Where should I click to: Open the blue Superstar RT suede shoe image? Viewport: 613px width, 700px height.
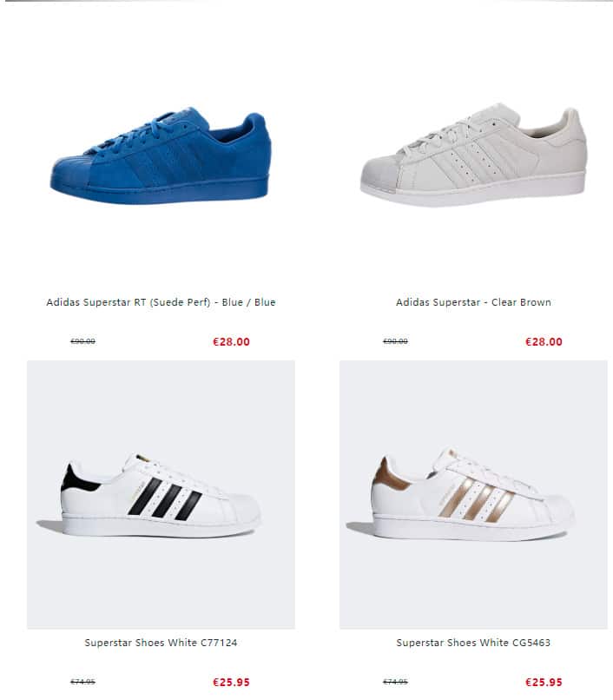pyautogui.click(x=161, y=154)
